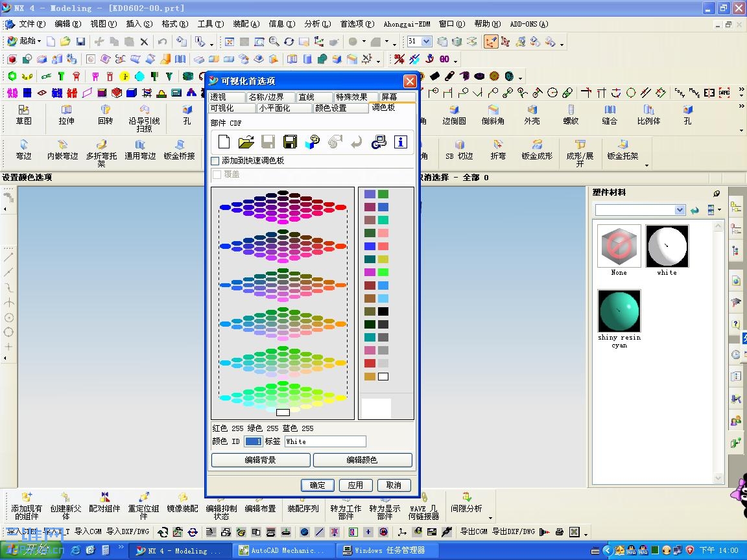747x560 pixels.
Task: Click the Save As dark floppy icon
Action: point(290,142)
